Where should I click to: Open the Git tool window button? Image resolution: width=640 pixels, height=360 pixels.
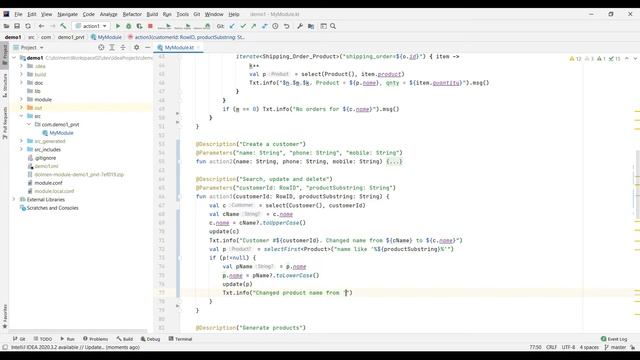tap(19, 339)
